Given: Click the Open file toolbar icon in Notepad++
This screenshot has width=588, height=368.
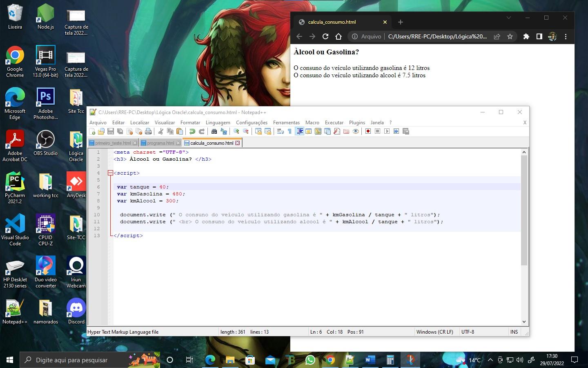Looking at the screenshot, I should pyautogui.click(x=101, y=131).
